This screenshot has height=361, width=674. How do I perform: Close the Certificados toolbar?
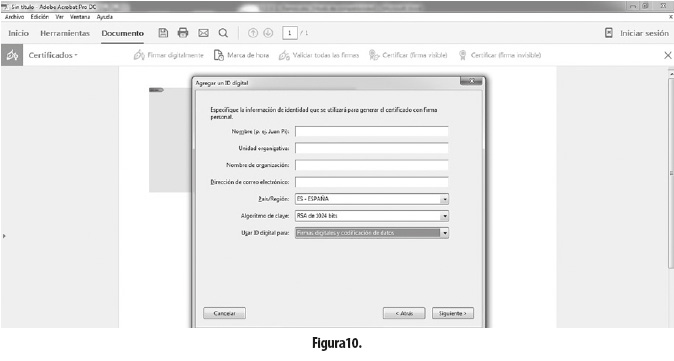coord(668,55)
